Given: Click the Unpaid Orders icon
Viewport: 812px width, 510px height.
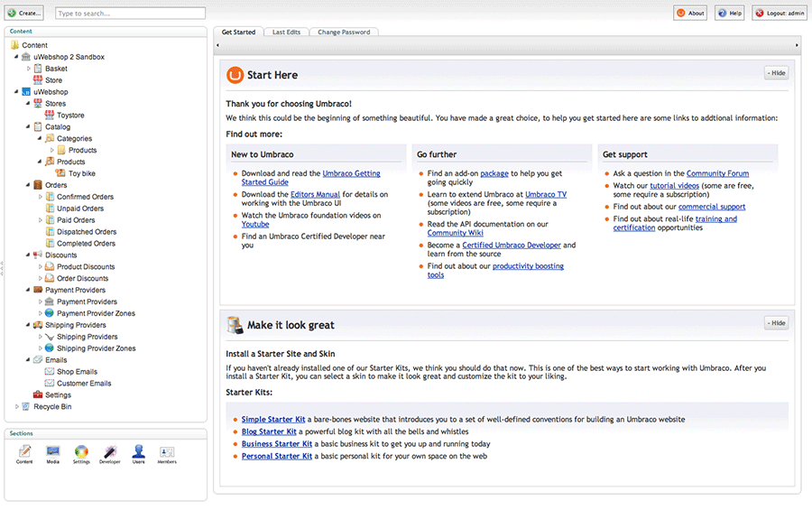Looking at the screenshot, I should coord(50,209).
